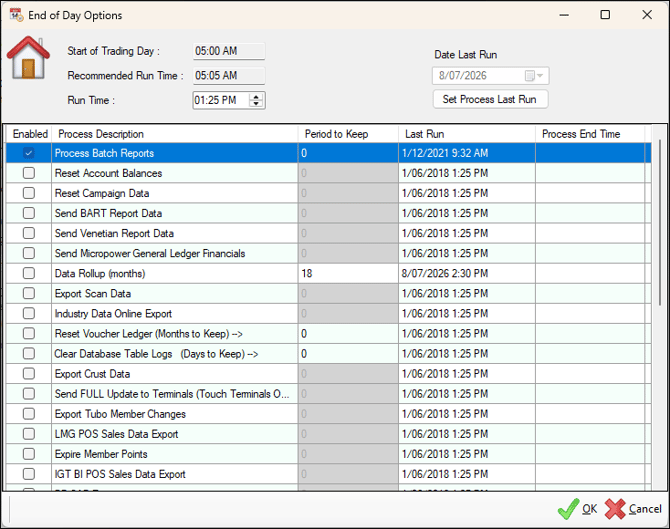Click the red X Cancel icon
Screen dimensions: 670x529
tap(615, 509)
